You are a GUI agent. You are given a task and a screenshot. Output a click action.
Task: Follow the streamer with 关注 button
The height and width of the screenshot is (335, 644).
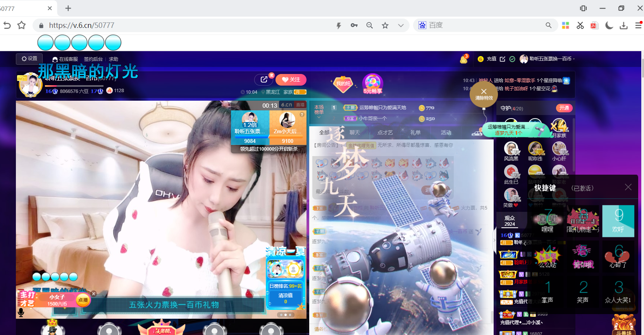291,79
